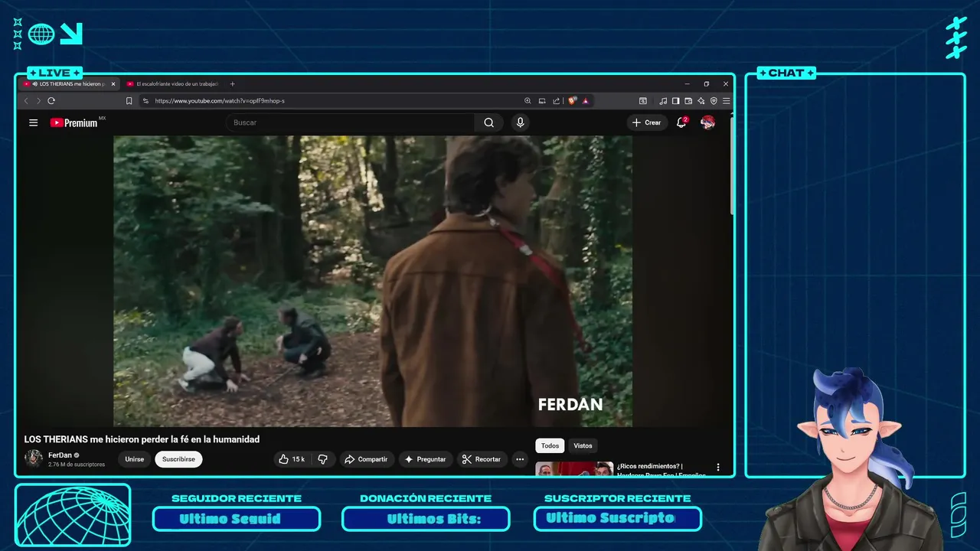This screenshot has width=980, height=551.
Task: Open Brave Rewards triangle icon
Action: [x=585, y=100]
